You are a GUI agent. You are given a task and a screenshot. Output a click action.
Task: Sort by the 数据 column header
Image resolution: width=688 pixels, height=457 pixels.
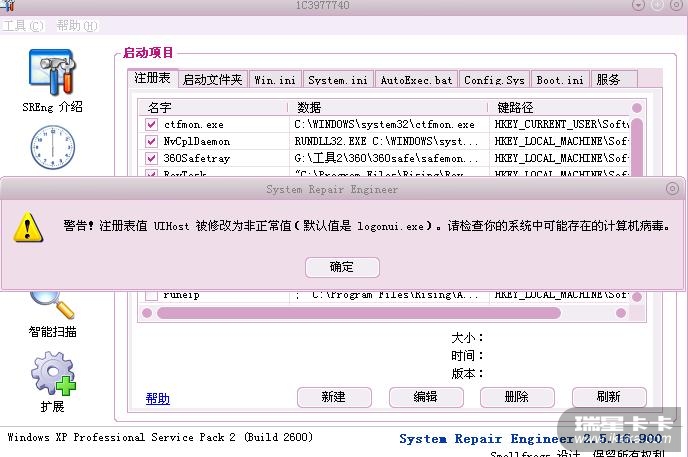[x=388, y=107]
